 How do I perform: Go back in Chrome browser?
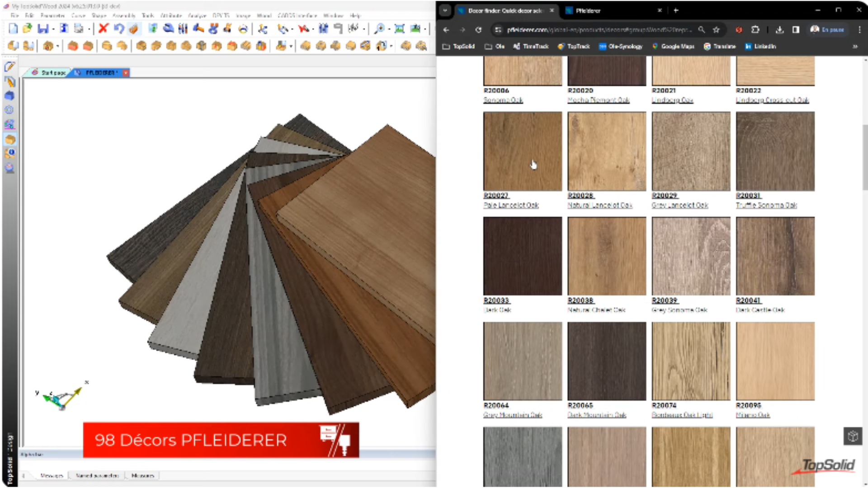(446, 30)
